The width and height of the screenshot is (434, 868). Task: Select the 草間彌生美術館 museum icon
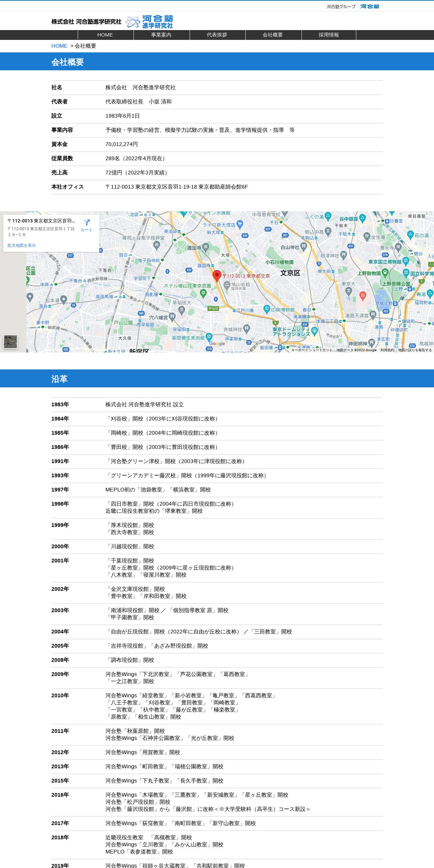(209, 337)
